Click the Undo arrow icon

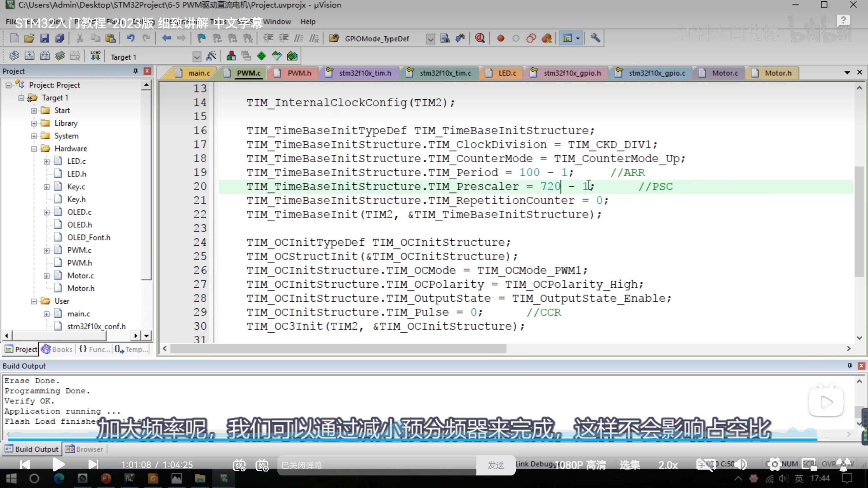(x=131, y=38)
